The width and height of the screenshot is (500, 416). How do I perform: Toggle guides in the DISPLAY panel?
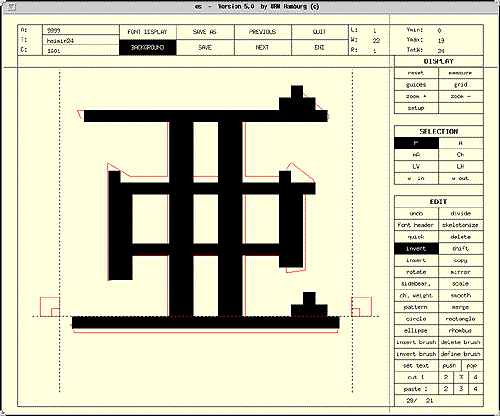point(416,85)
